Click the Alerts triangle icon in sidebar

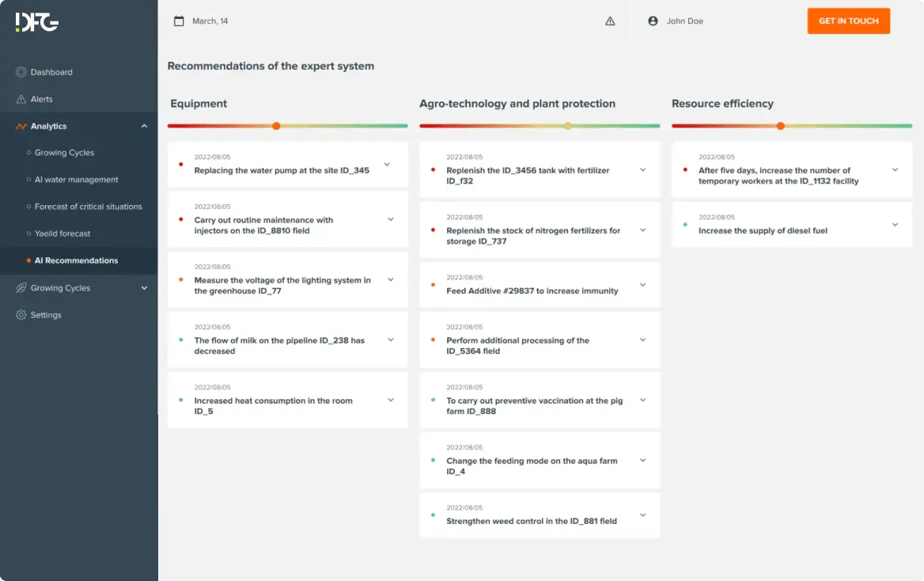(x=21, y=99)
